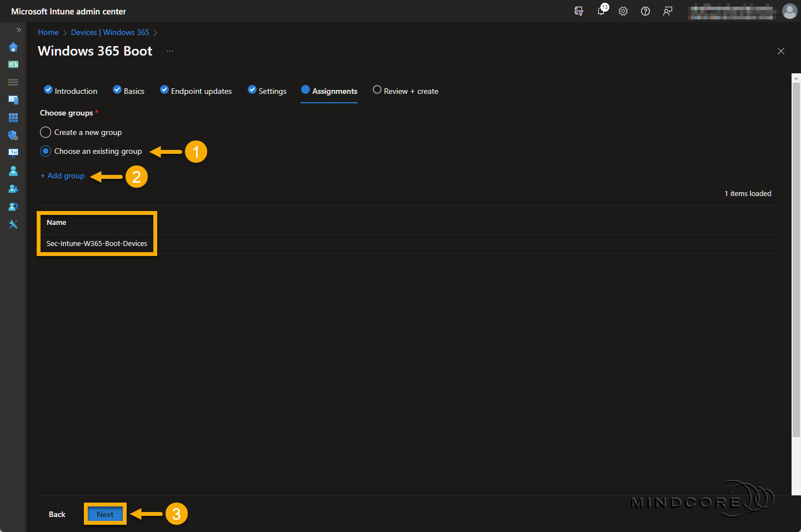Open Devices icon in the left sidebar
The image size is (801, 532).
click(x=13, y=100)
